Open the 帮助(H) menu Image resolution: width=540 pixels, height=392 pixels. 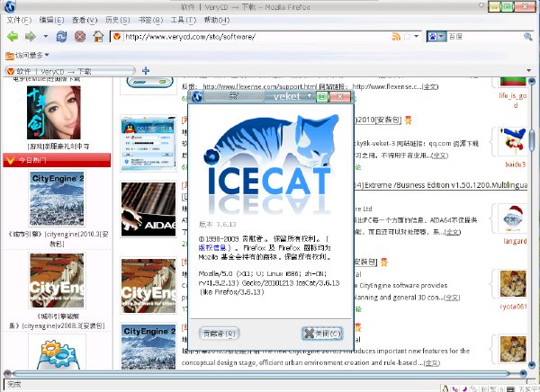217,20
